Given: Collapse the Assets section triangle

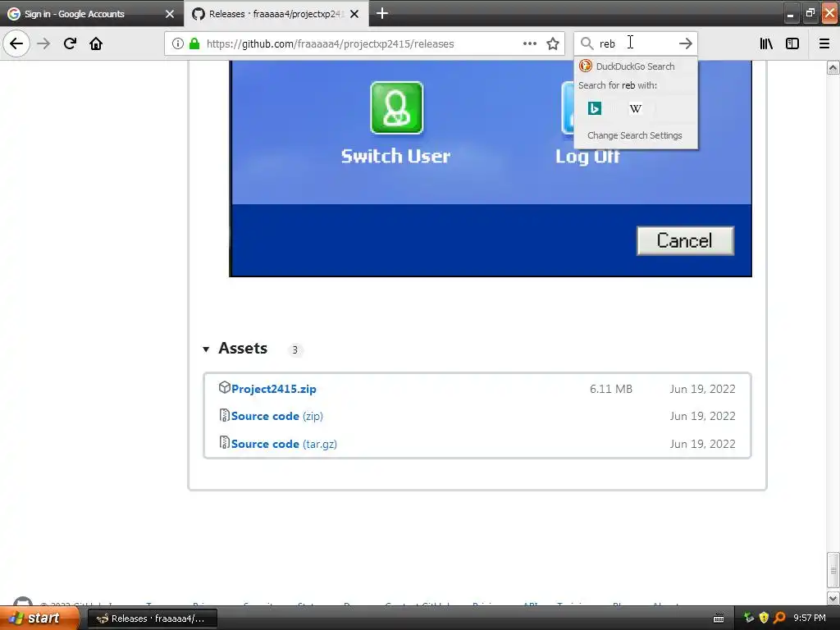Looking at the screenshot, I should pyautogui.click(x=206, y=349).
